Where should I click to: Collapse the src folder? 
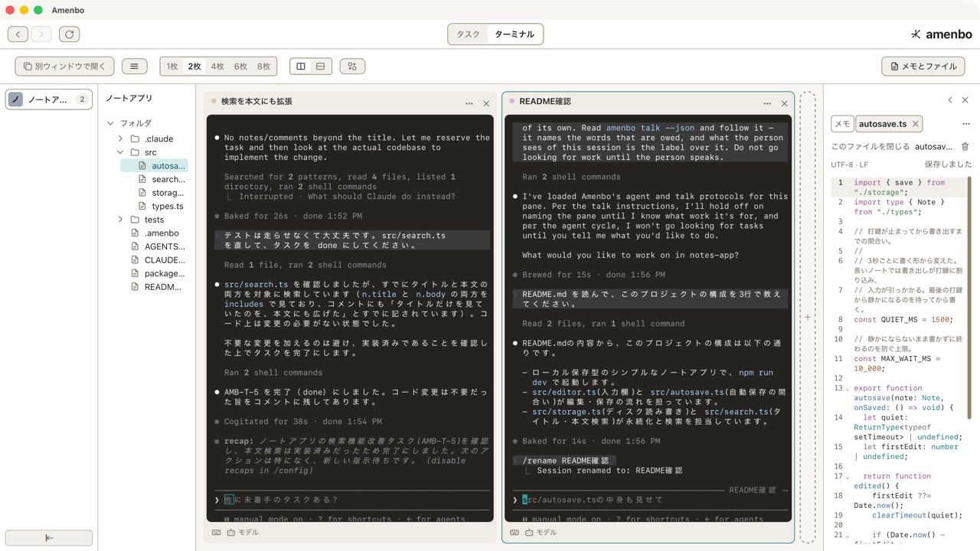coord(120,152)
